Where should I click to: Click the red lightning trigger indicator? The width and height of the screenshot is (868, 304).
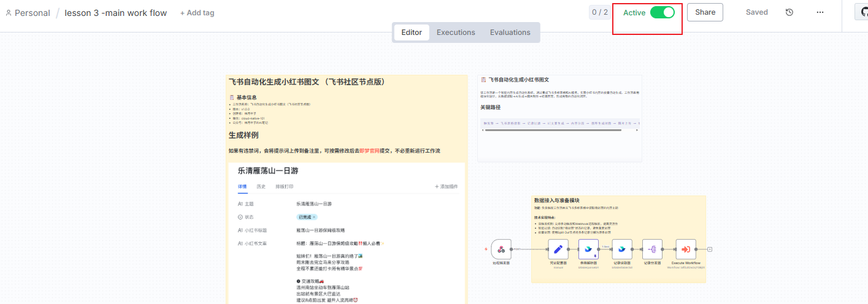tap(486, 249)
